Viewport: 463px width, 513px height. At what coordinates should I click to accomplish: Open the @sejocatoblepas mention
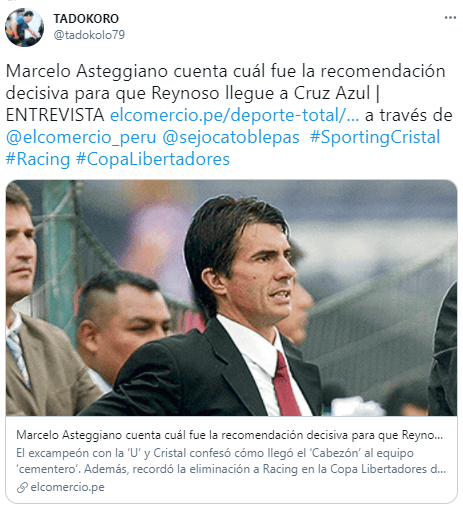(x=231, y=137)
